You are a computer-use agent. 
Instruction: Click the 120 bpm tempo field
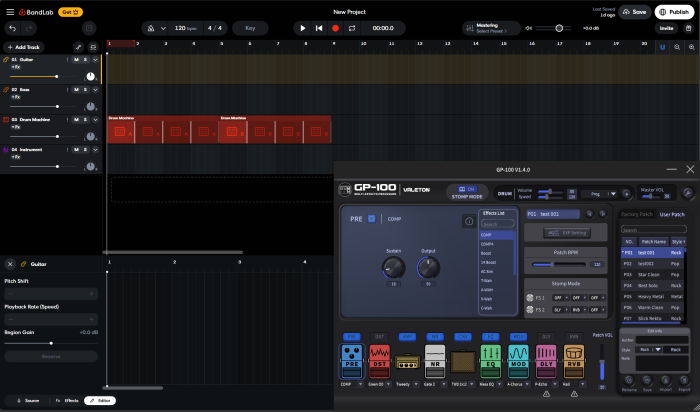[x=185, y=28]
